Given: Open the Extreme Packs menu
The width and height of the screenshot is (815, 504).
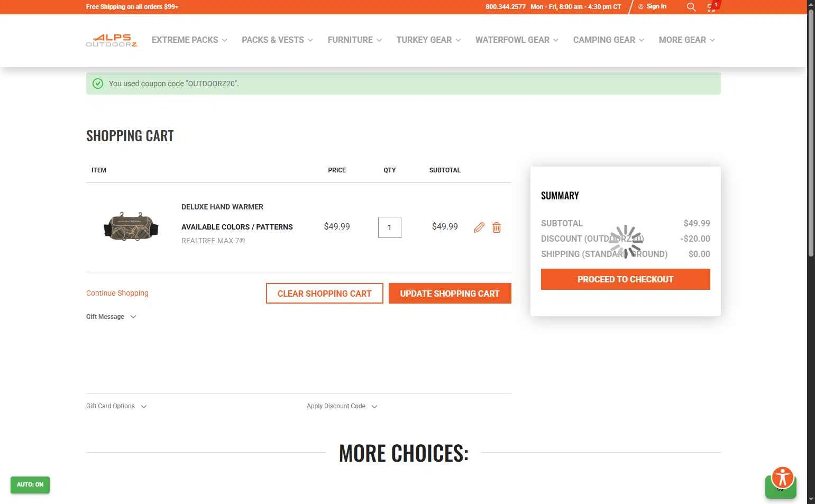Looking at the screenshot, I should coord(189,40).
